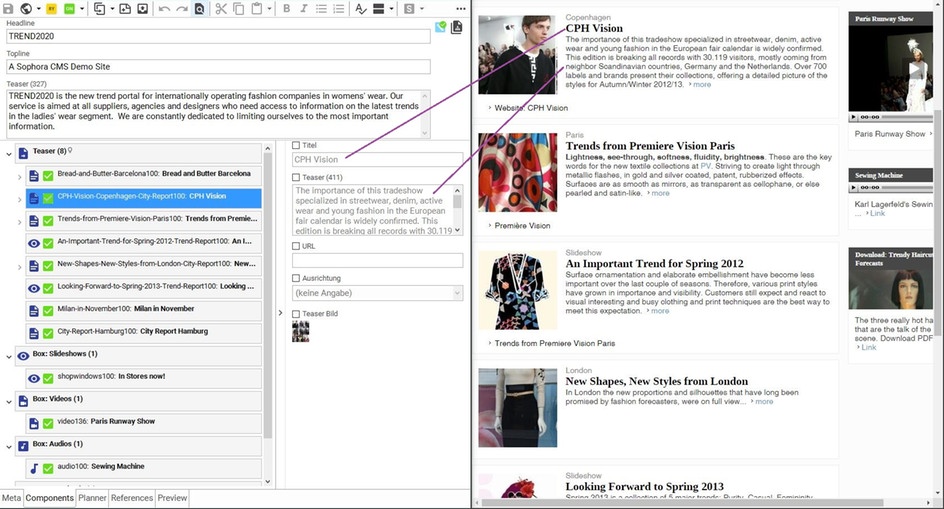Toggle eye icon on shopwindows100 row

(x=34, y=378)
